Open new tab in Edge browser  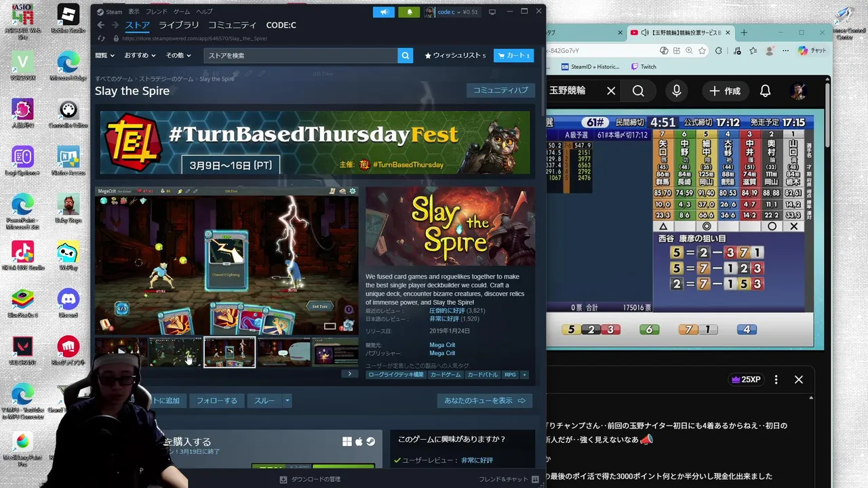pyautogui.click(x=744, y=33)
